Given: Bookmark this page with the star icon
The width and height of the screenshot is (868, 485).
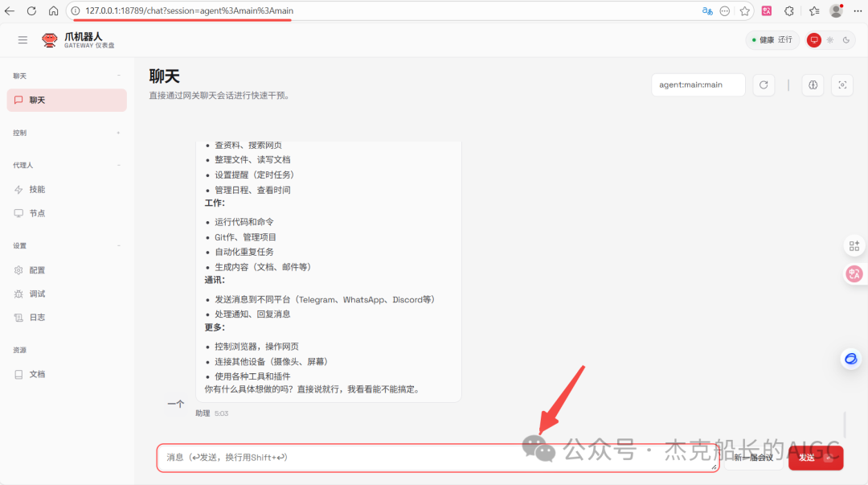Looking at the screenshot, I should (744, 10).
